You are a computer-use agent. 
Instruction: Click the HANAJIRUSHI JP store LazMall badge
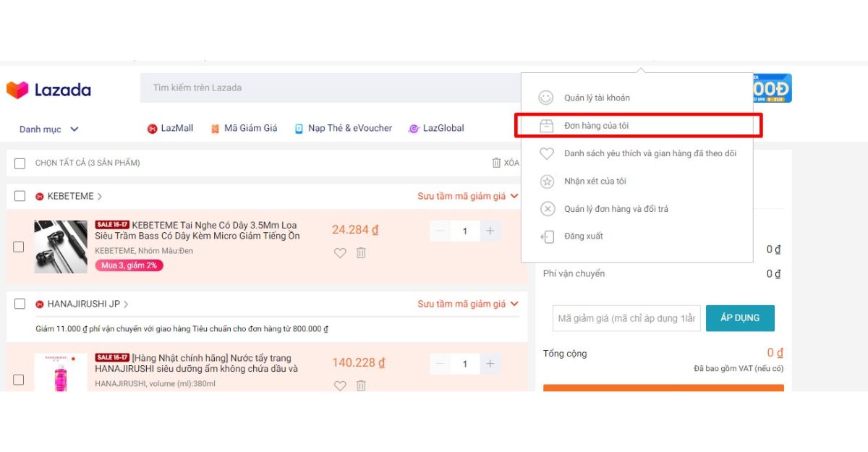[39, 304]
